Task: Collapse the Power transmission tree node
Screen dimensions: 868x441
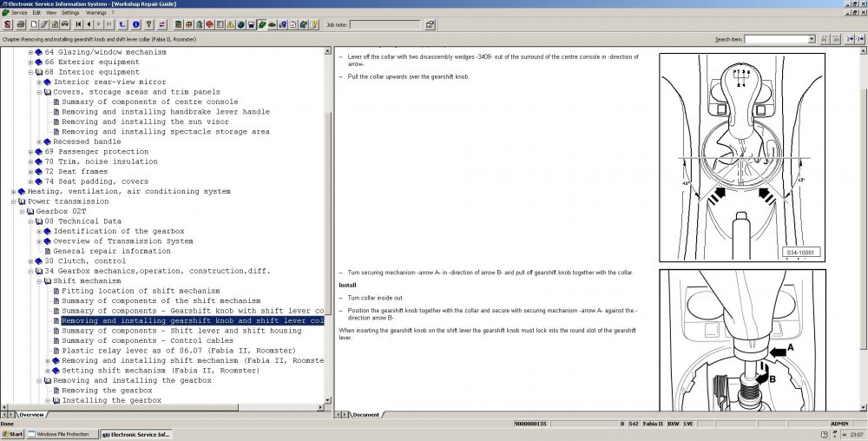Action: [x=14, y=201]
